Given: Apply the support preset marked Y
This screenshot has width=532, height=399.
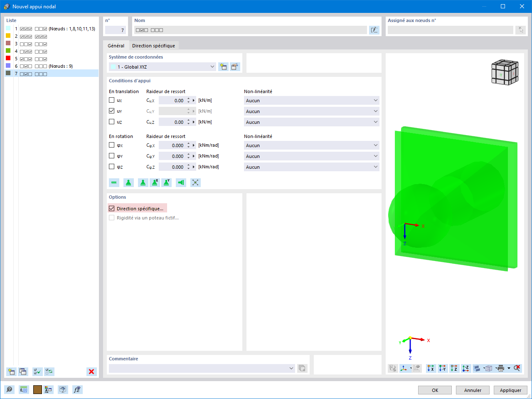Looking at the screenshot, I should (x=166, y=182).
